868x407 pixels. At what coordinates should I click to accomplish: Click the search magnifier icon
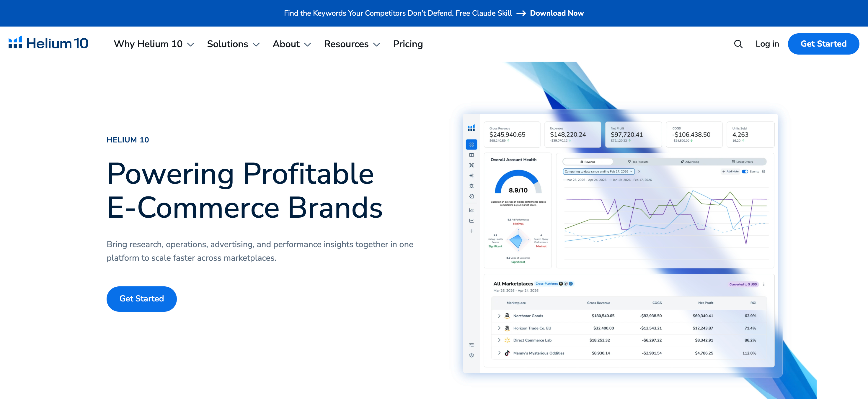(738, 44)
